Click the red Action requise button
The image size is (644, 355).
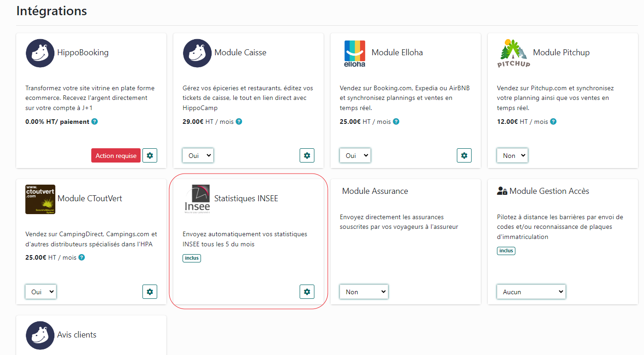pos(116,156)
